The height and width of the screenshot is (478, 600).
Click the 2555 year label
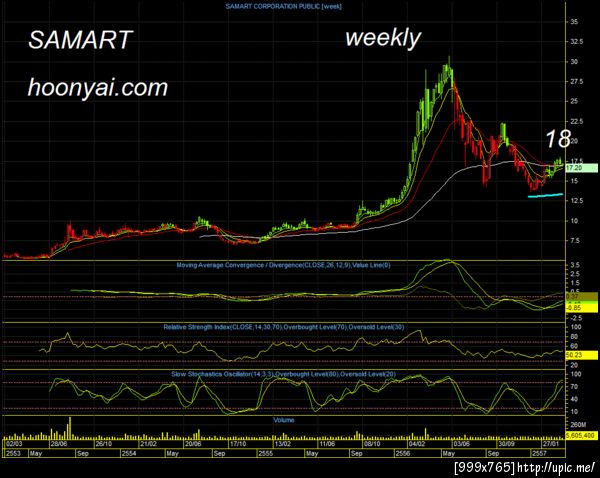pos(266,453)
